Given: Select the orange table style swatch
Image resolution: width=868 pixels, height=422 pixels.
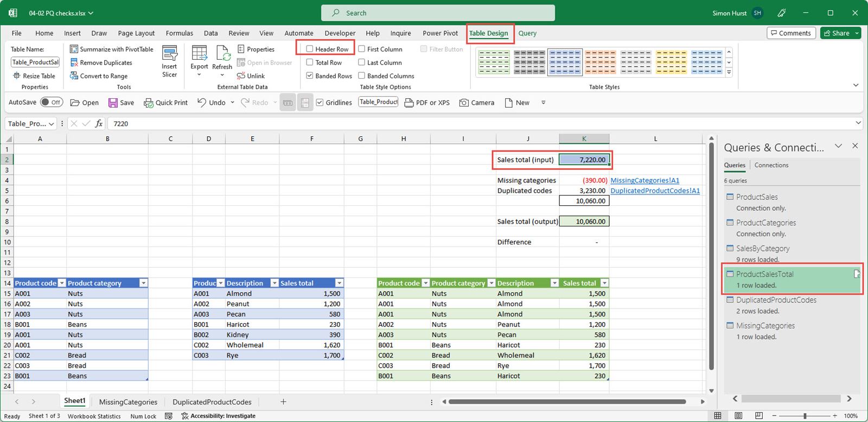Looking at the screenshot, I should pos(600,62).
